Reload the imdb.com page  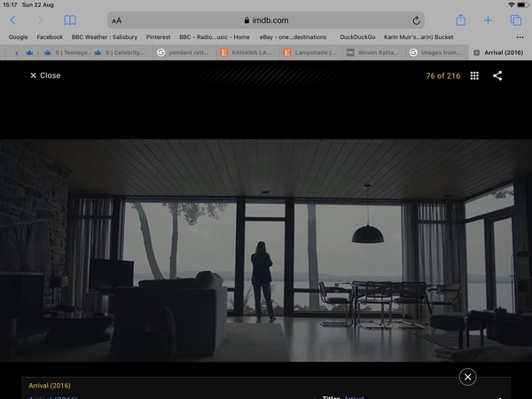coord(416,20)
